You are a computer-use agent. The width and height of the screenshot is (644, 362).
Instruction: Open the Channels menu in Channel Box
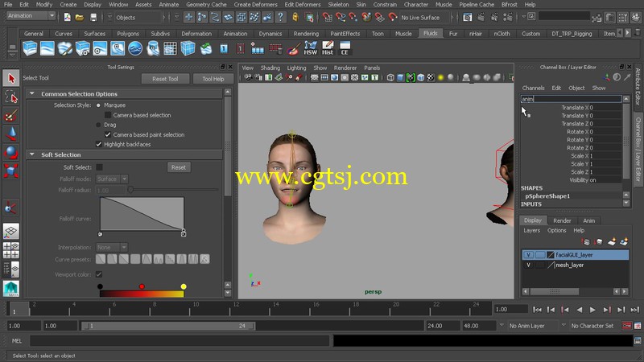click(533, 88)
